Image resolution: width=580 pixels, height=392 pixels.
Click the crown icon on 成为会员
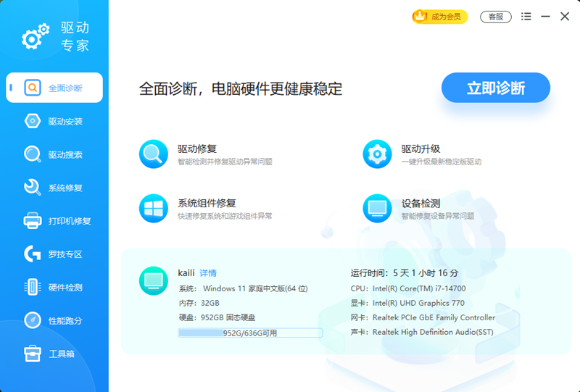tap(420, 17)
